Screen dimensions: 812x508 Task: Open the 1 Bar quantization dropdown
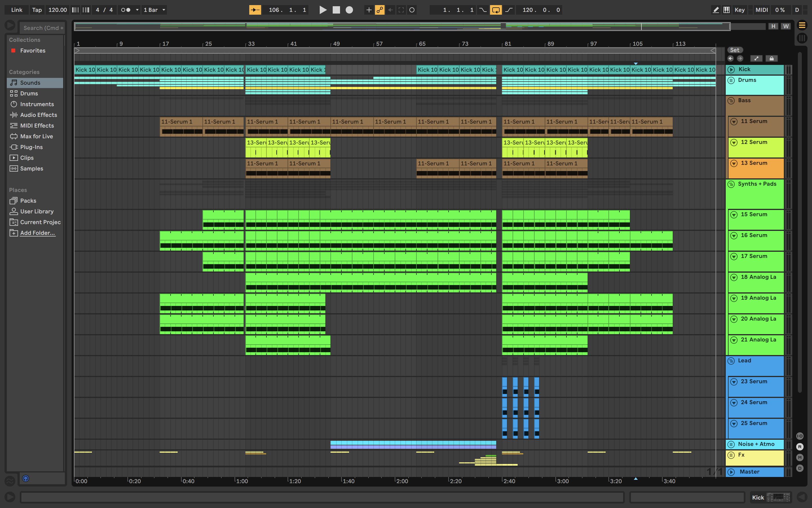coord(154,10)
